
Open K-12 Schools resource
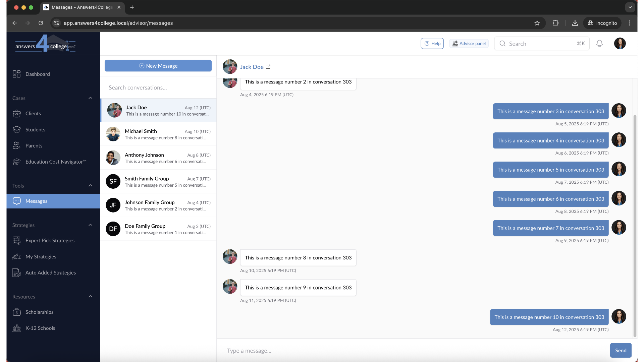[40, 328]
